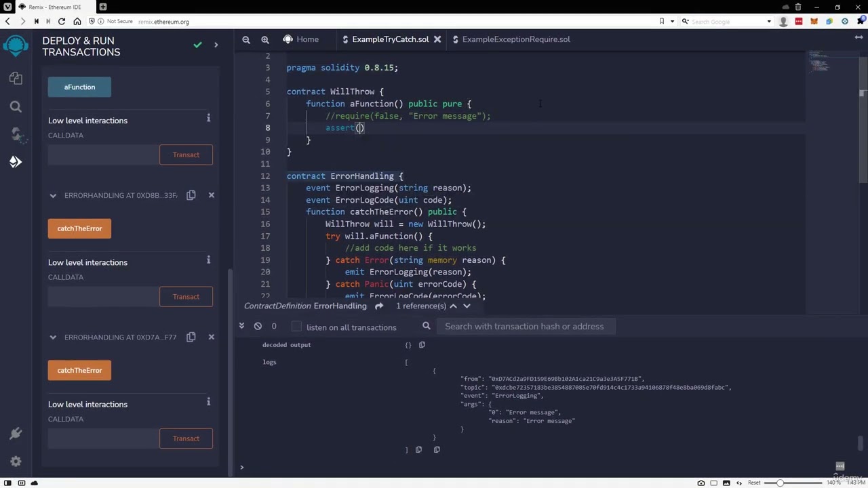The image size is (868, 488).
Task: Open the closed tabs trash icon
Action: (798, 7)
